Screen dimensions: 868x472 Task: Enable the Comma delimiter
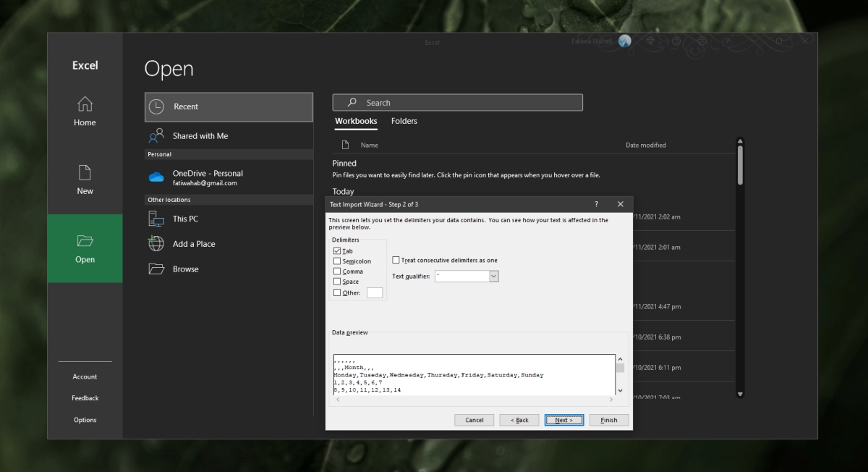click(x=337, y=271)
